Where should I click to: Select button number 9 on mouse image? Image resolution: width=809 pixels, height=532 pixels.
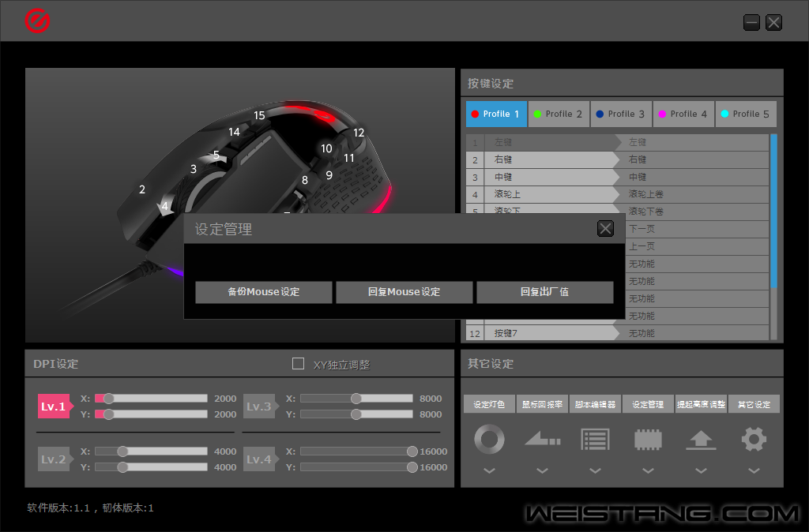tap(329, 175)
